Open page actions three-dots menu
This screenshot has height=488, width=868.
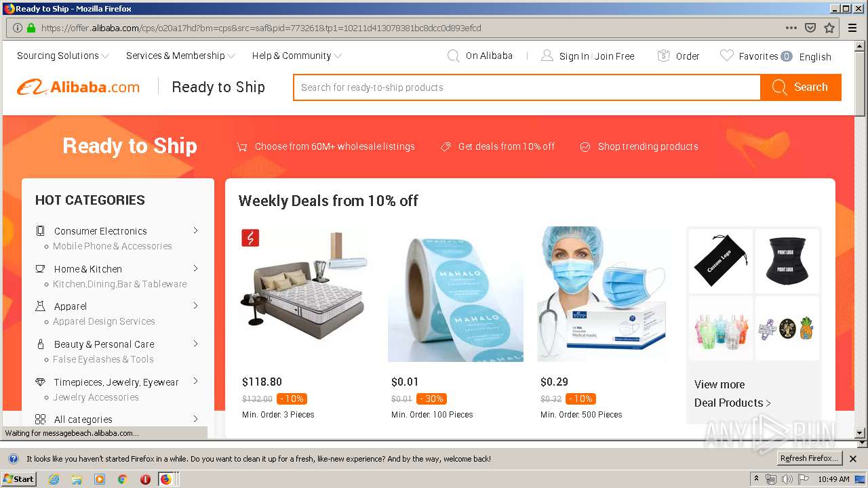(791, 28)
